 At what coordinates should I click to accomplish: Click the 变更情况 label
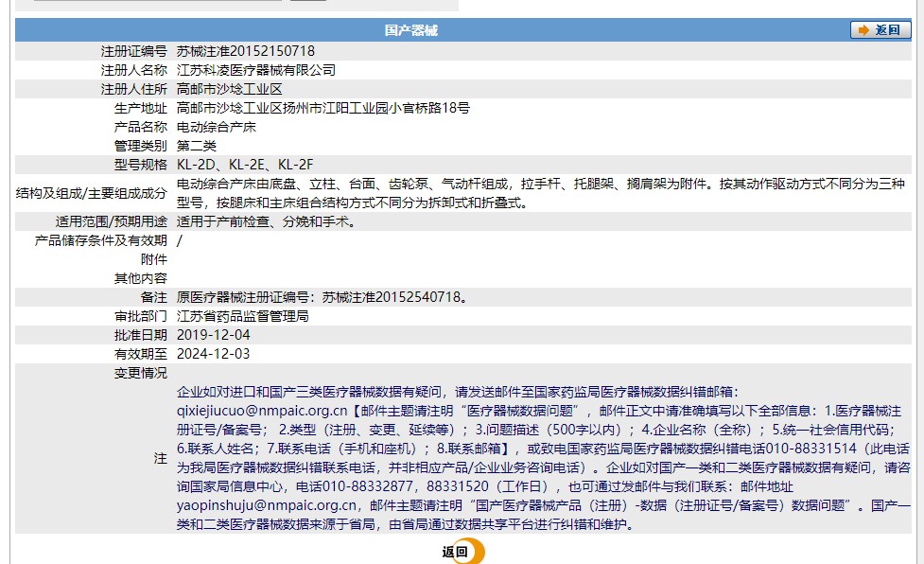point(141,373)
